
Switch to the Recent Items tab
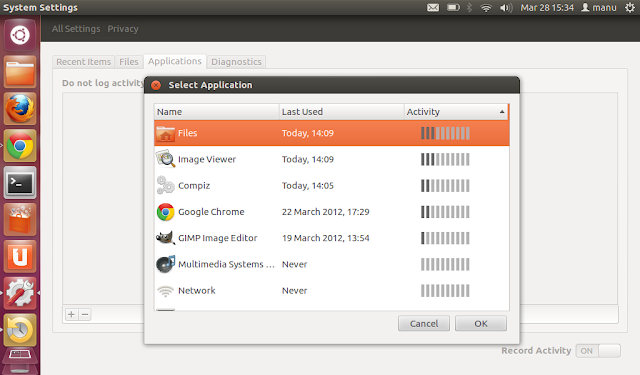point(84,62)
